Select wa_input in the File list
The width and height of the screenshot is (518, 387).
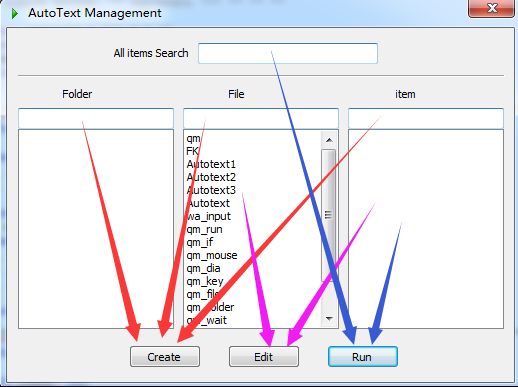tap(208, 216)
